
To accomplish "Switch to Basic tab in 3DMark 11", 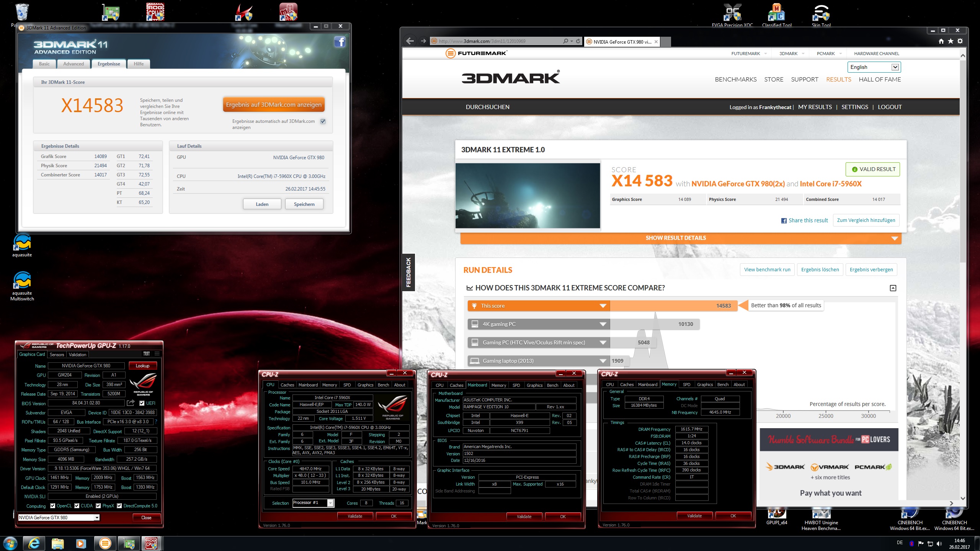I will [x=44, y=64].
